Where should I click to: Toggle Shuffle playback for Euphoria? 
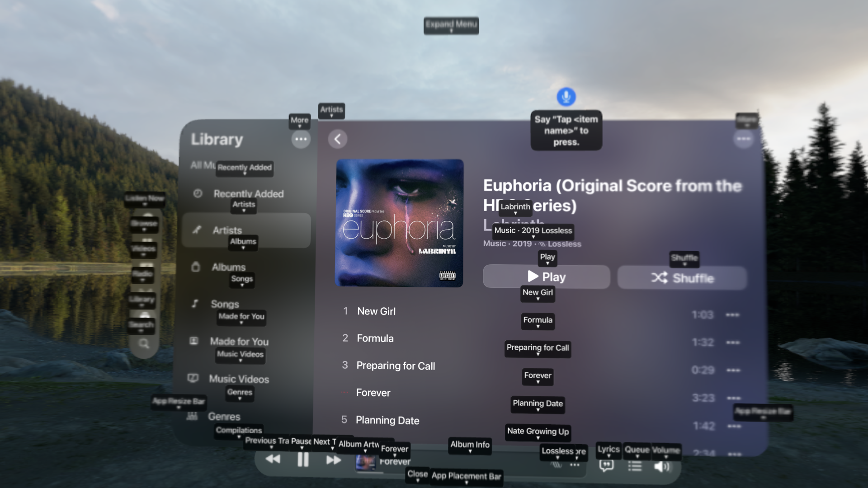click(681, 277)
